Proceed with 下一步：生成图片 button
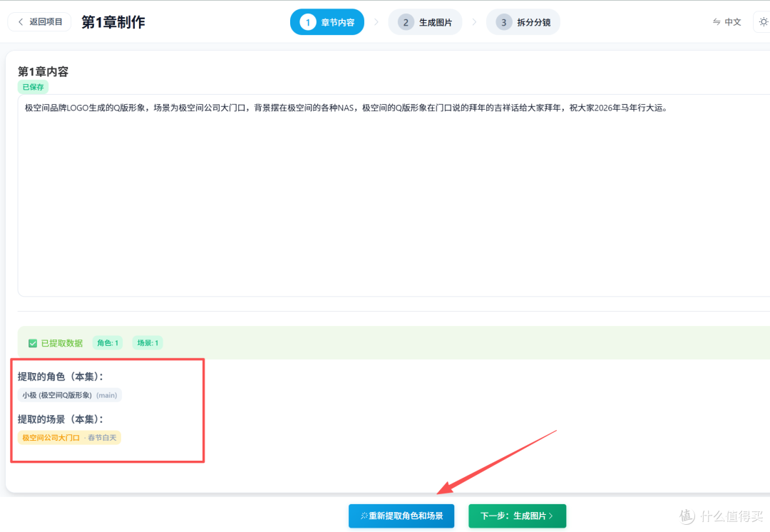This screenshot has width=770, height=532. coord(517,516)
